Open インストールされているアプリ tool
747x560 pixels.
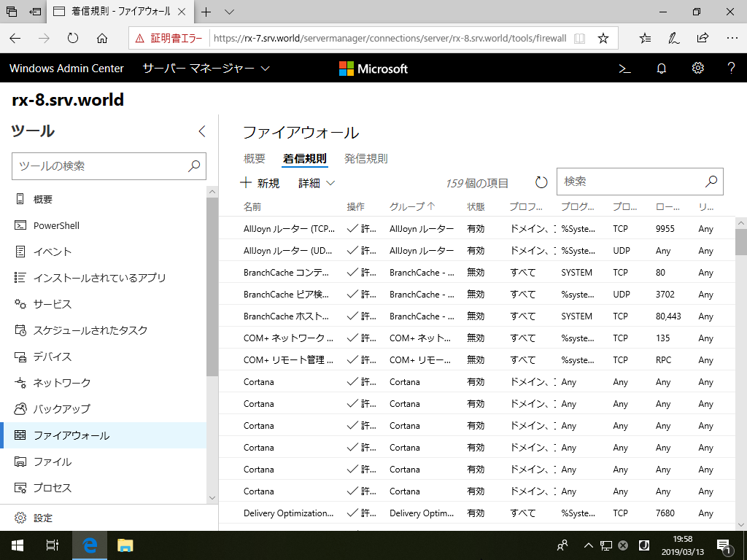pos(104,278)
